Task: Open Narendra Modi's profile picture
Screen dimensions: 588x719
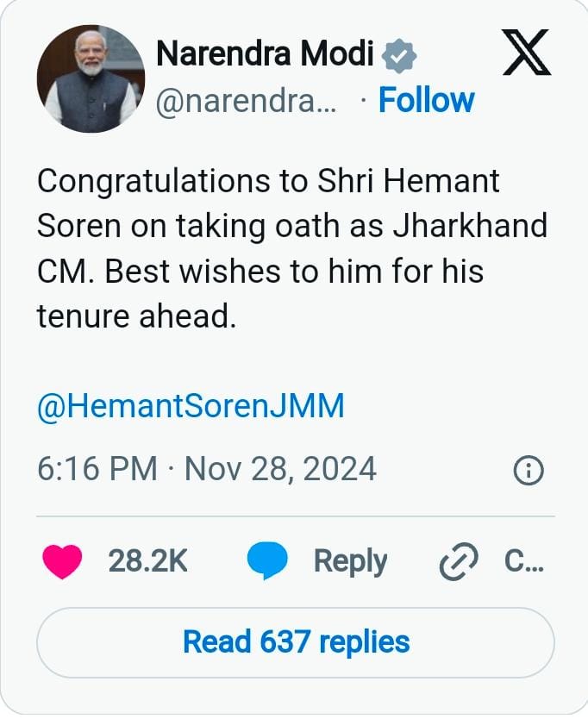Action: (x=91, y=78)
